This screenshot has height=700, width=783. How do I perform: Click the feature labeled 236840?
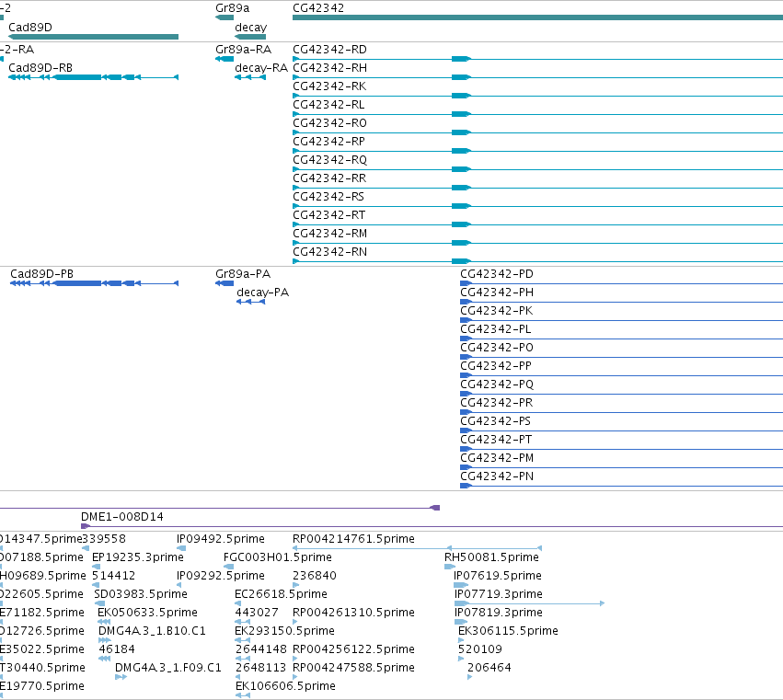coord(315,576)
